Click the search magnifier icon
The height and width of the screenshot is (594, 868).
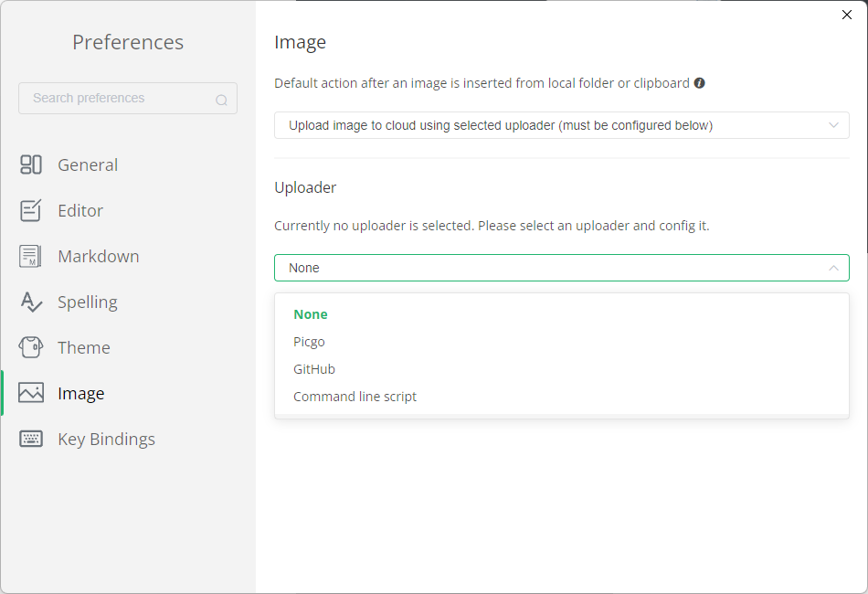click(x=221, y=100)
